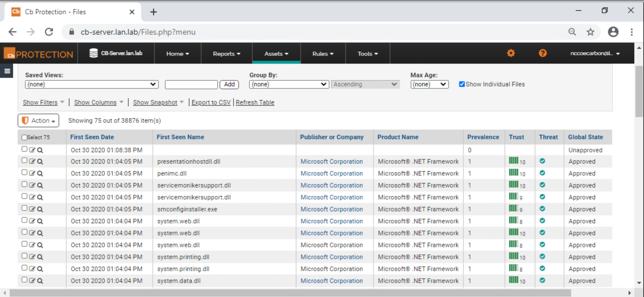Select the Cb Protection - Files tab
Viewport: 644px width, 297px height.
coord(72,12)
